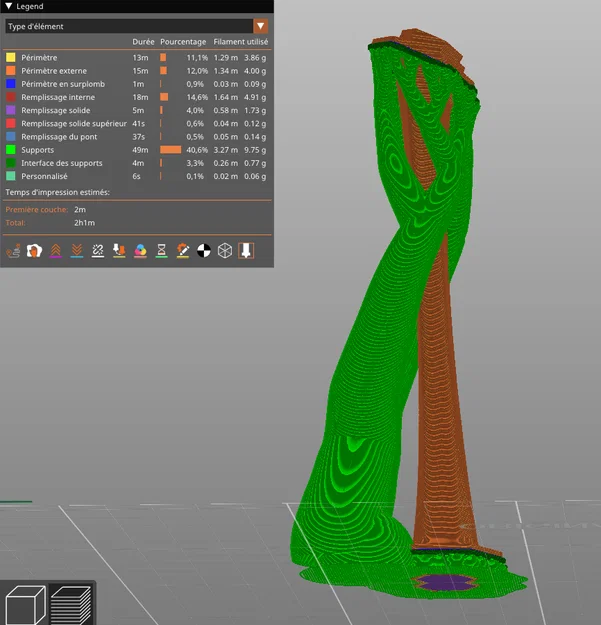
Task: Switch to 3D editor view cube
Action: 25,604
